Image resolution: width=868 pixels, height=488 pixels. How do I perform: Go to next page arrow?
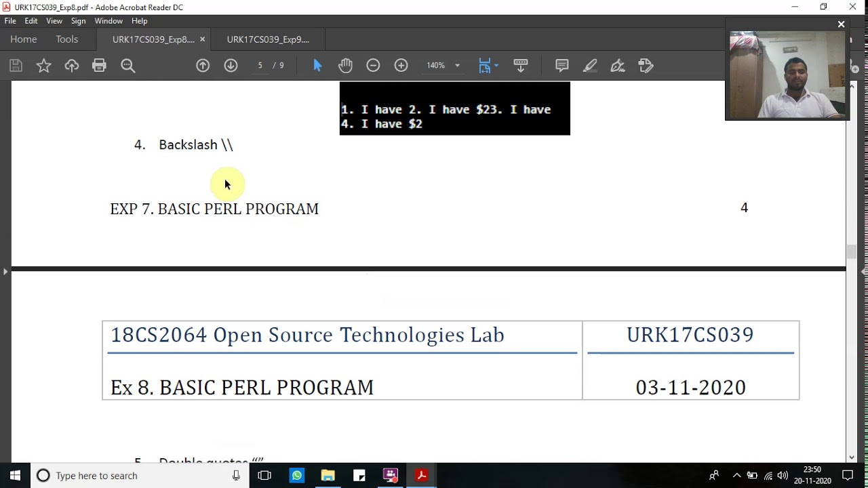point(231,66)
